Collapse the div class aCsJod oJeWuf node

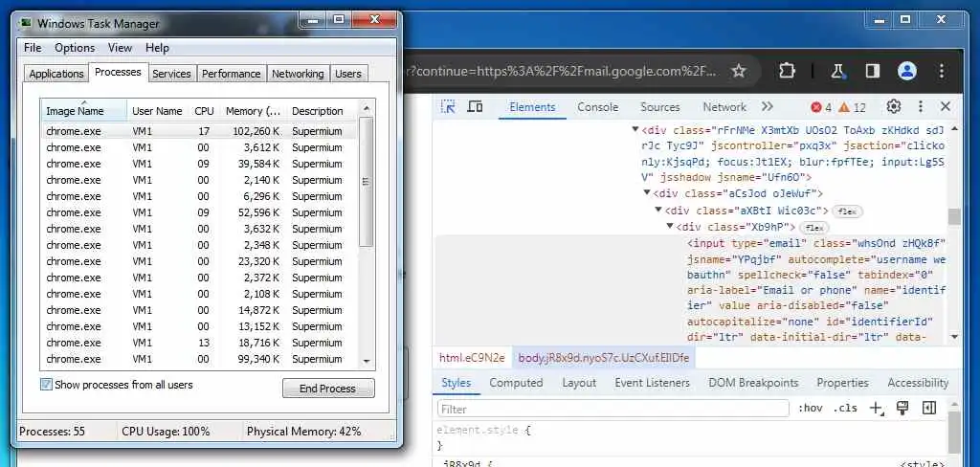(x=648, y=192)
